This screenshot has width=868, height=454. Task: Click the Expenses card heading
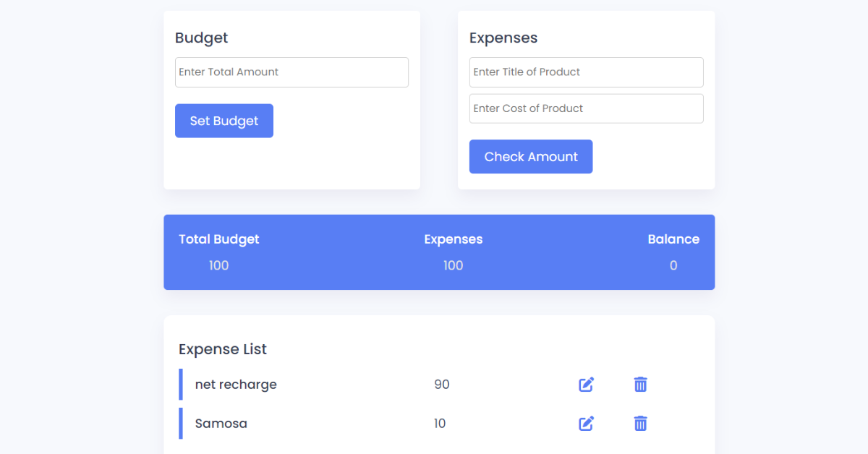[503, 38]
